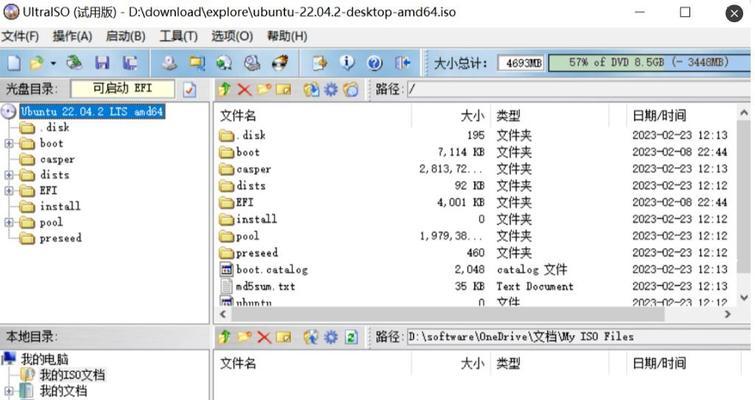Open the 文件(F) menu
This screenshot has height=400, width=755.
[x=20, y=36]
